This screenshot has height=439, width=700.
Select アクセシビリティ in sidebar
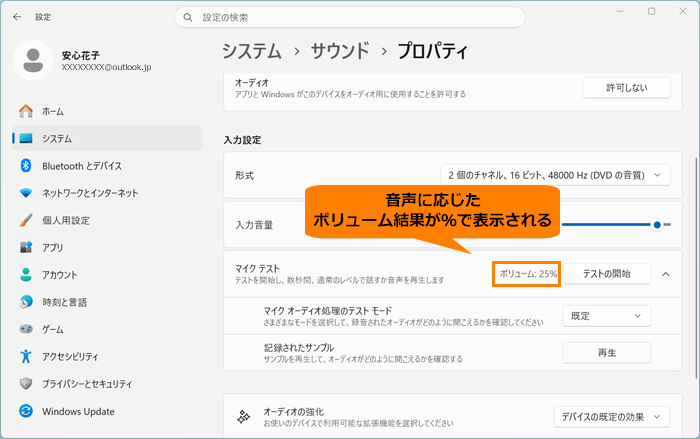(107, 356)
